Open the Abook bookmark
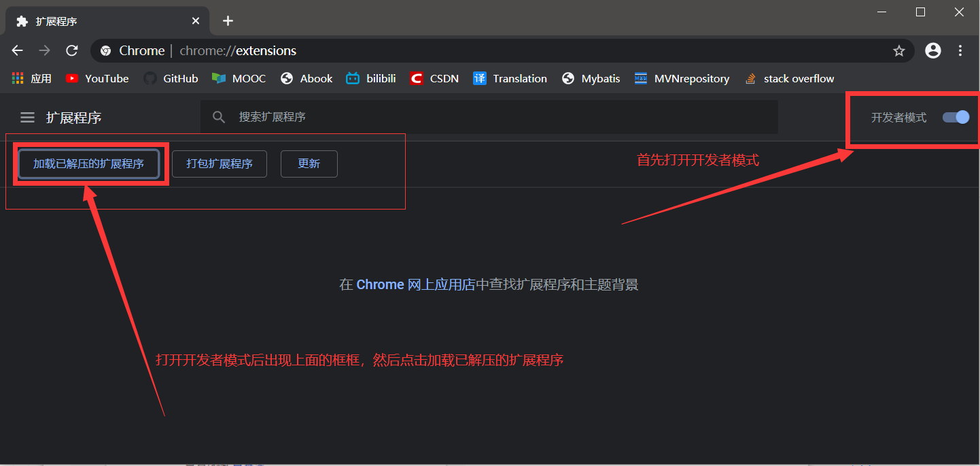This screenshot has height=466, width=980. [x=306, y=78]
